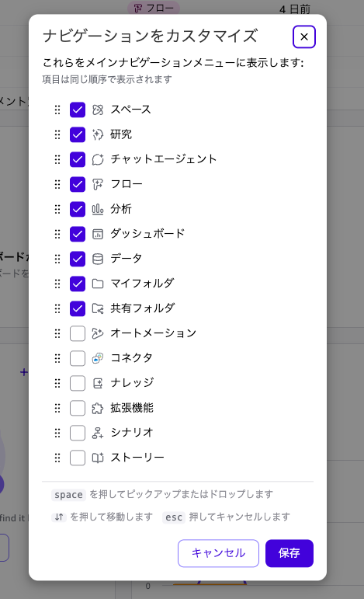Click the 研究 sparkle icon

(x=98, y=135)
